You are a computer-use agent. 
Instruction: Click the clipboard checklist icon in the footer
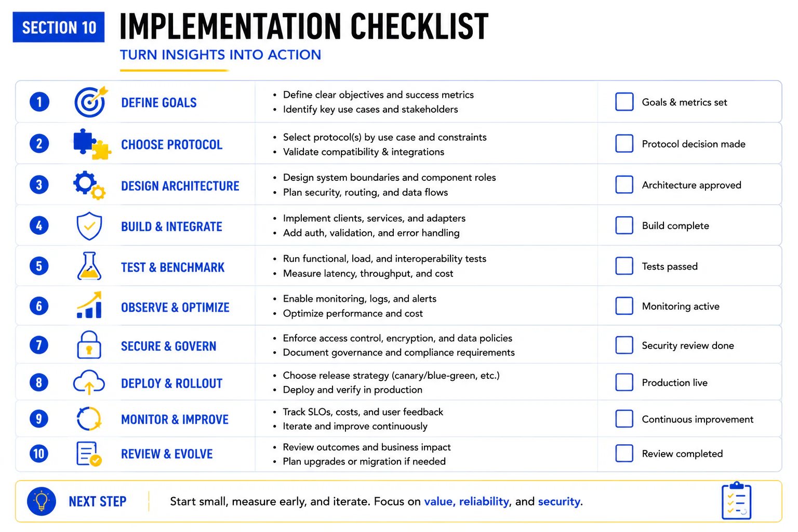737,501
